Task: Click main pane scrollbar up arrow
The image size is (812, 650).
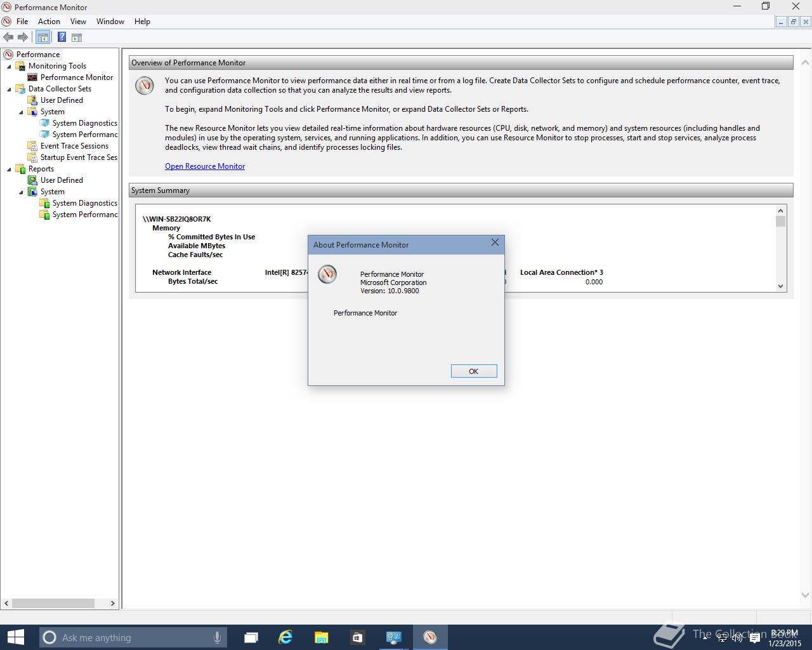Action: [805, 63]
